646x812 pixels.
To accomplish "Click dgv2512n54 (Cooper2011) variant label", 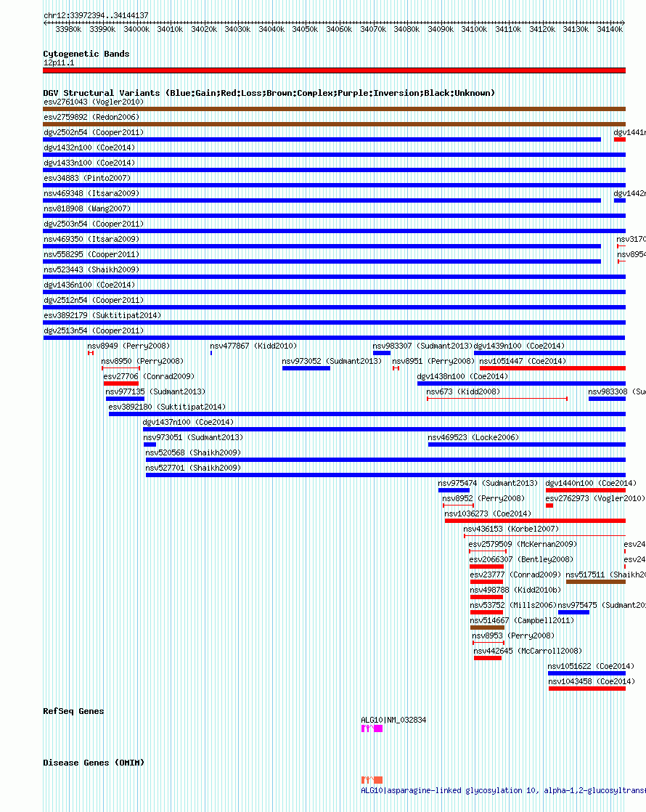I will 94,300.
